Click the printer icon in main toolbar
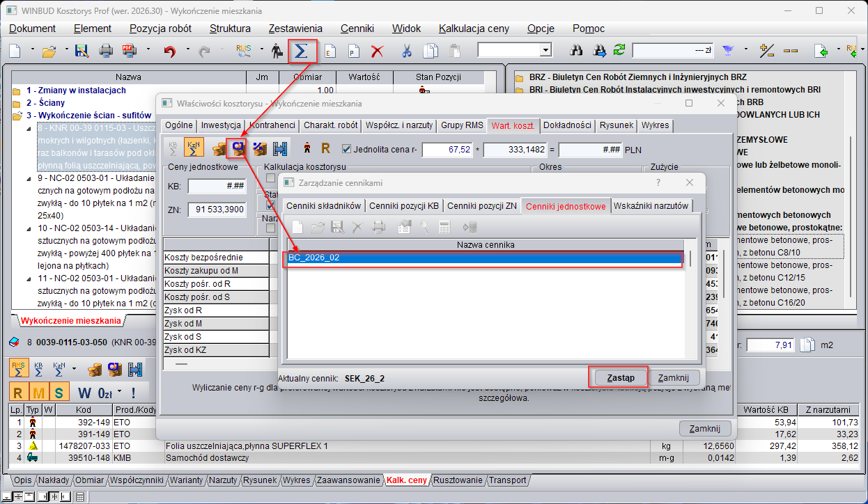 pos(106,51)
